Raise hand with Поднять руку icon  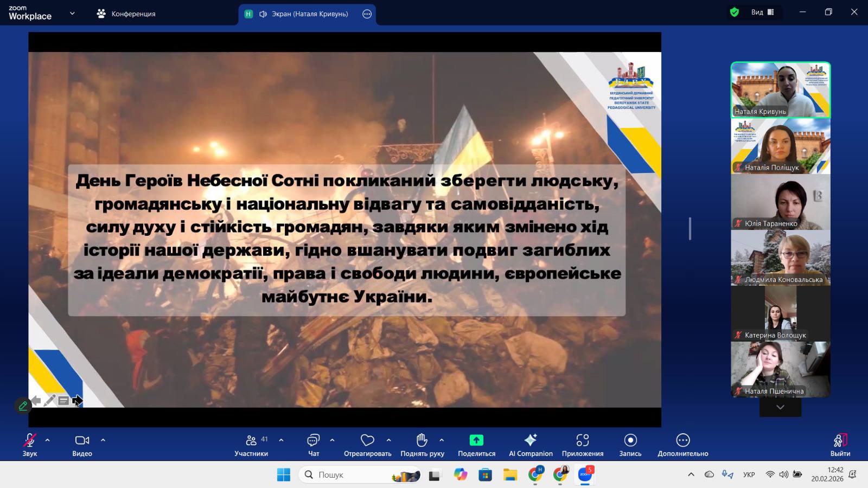coord(422,440)
